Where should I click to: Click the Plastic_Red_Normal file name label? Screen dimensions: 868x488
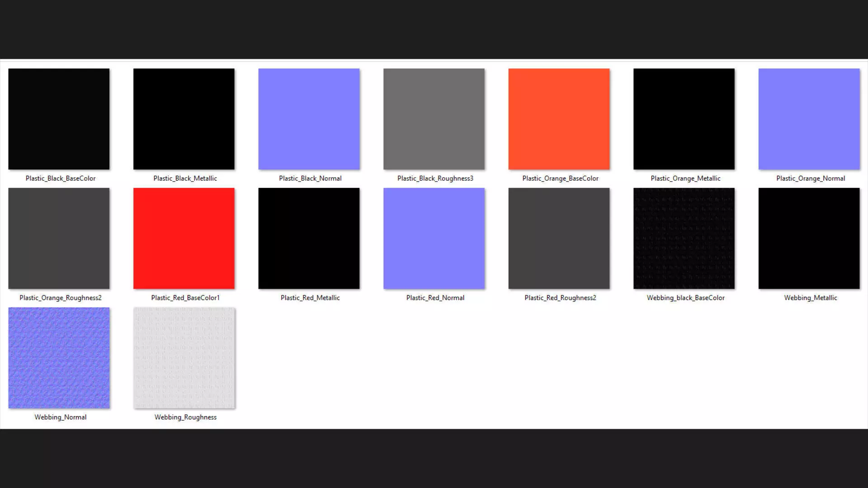tap(435, 298)
